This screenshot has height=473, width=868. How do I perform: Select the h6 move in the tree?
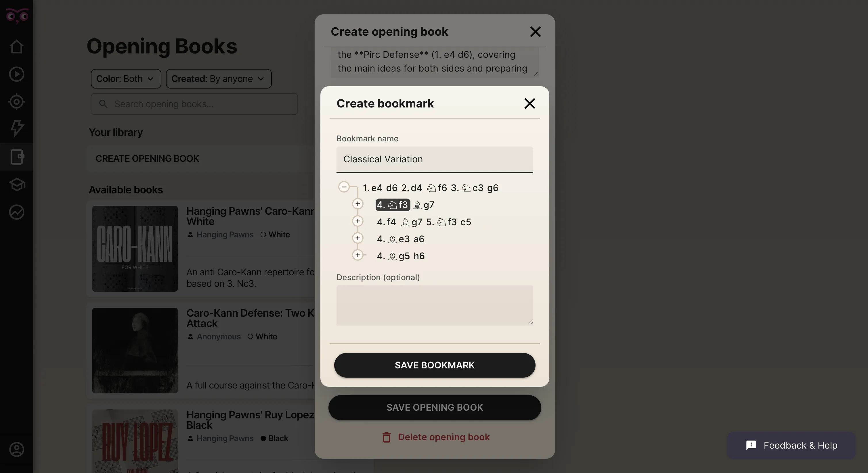(x=419, y=256)
